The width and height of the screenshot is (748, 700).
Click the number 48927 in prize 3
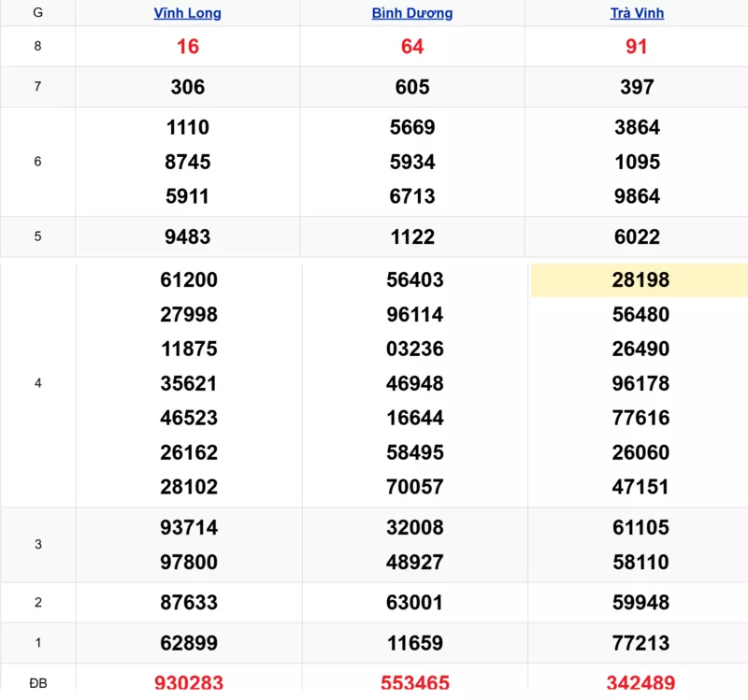click(x=414, y=563)
